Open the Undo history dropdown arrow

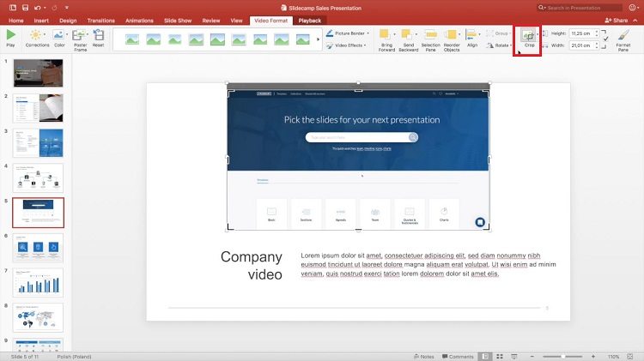[x=45, y=8]
